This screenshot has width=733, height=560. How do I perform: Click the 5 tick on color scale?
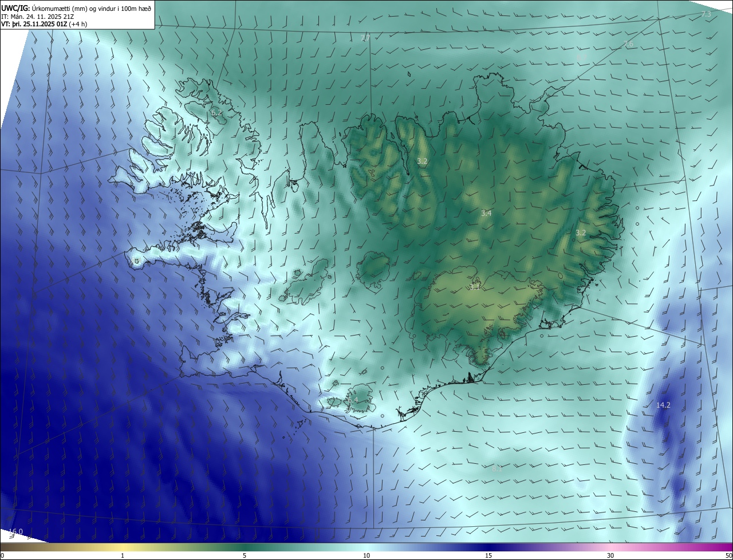245,555
